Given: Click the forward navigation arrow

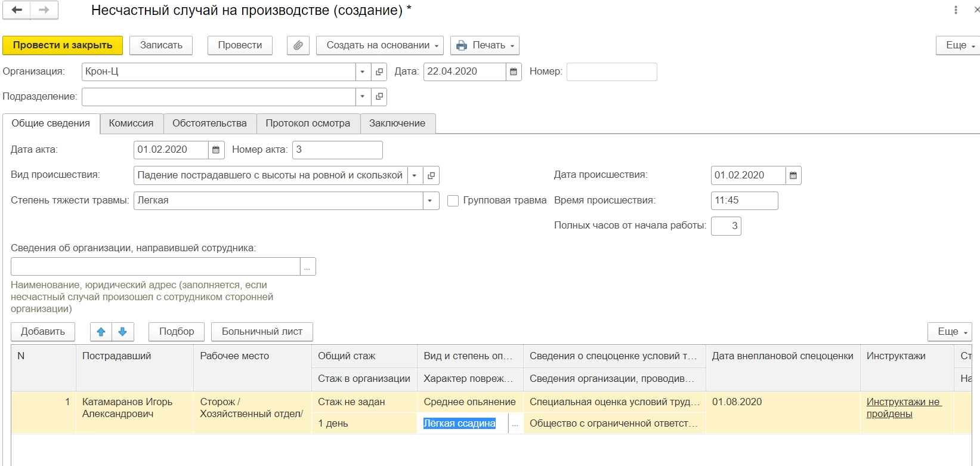Looking at the screenshot, I should [x=44, y=10].
